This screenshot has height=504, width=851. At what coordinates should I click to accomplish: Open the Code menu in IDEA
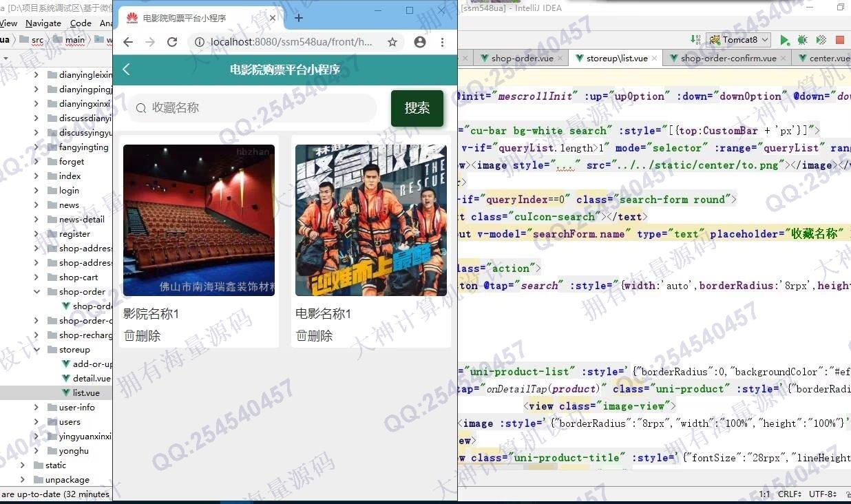81,23
